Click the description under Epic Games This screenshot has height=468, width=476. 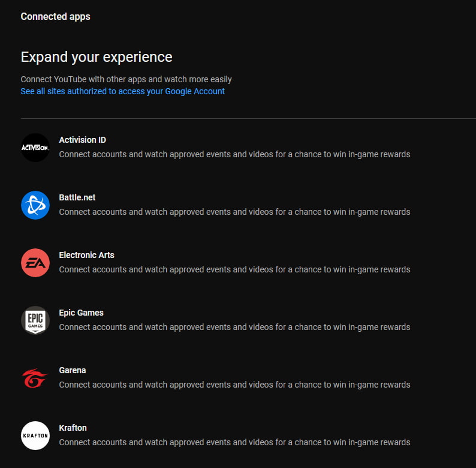coord(234,327)
